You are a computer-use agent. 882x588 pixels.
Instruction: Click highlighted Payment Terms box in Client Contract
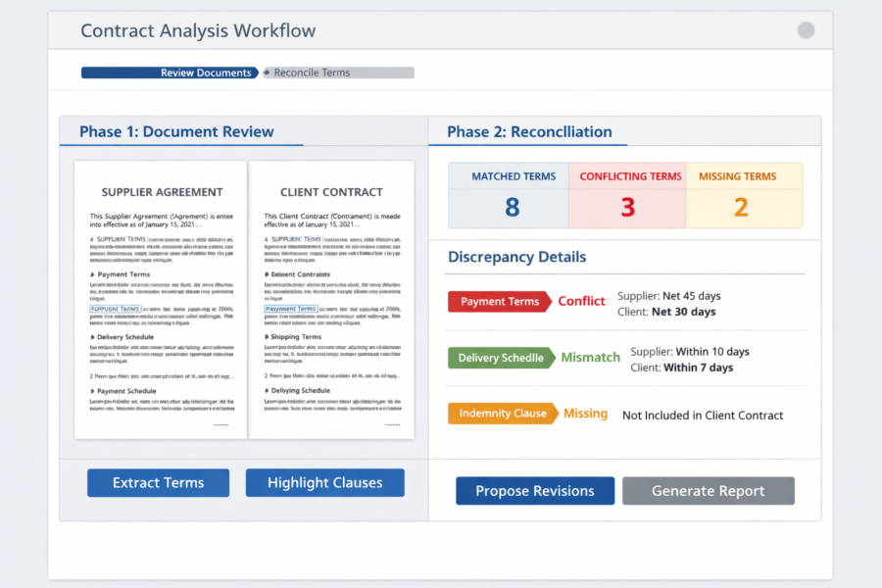click(x=291, y=309)
